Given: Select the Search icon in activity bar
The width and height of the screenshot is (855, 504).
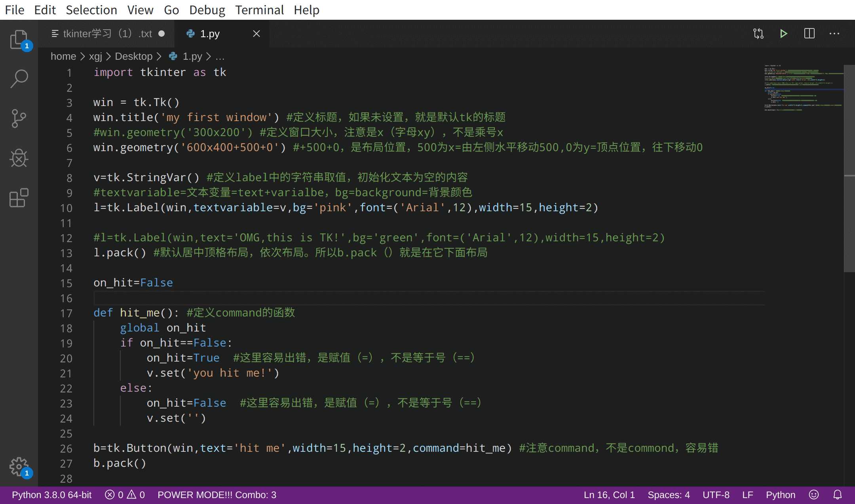Looking at the screenshot, I should point(19,78).
